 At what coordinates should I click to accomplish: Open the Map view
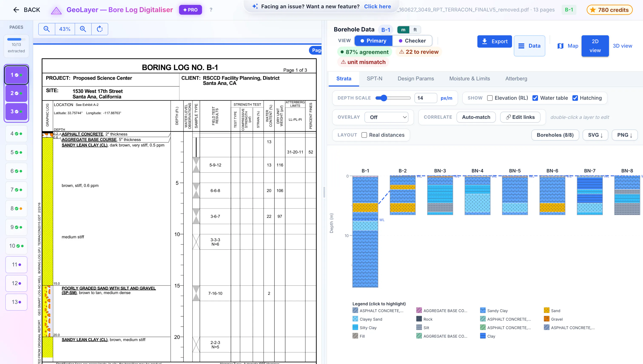point(568,46)
